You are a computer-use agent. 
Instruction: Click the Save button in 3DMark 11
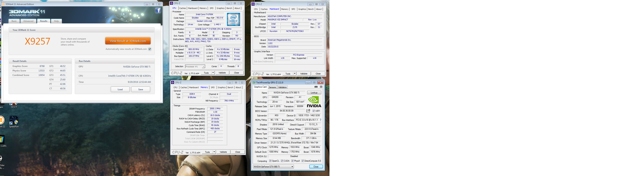point(141,89)
